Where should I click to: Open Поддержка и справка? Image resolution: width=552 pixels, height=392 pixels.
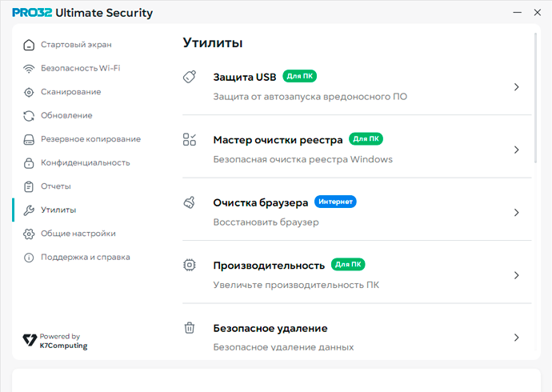click(85, 258)
